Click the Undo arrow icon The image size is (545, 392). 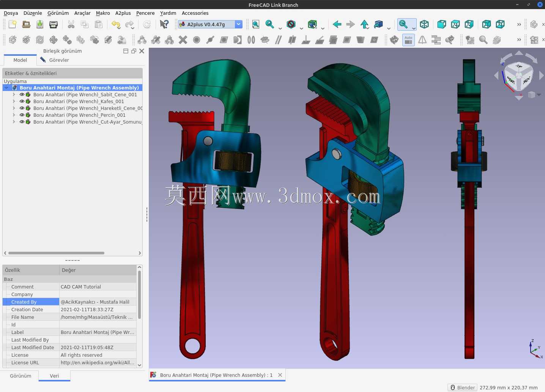pyautogui.click(x=116, y=24)
